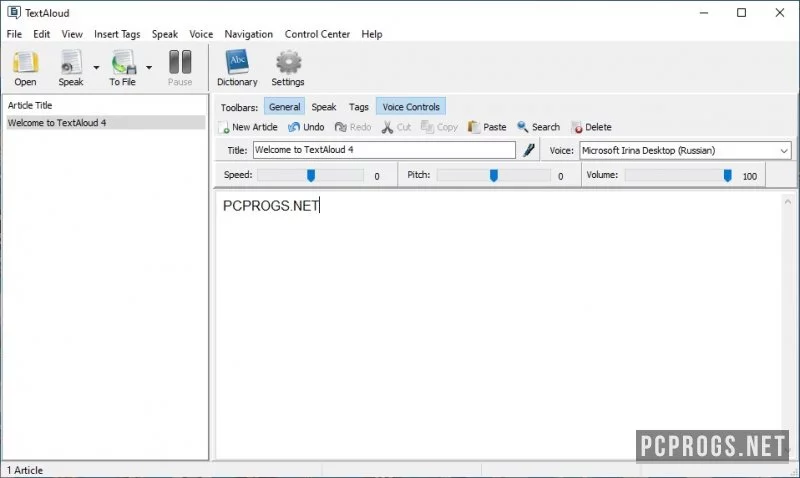Click the Search magnifier button
This screenshot has height=478, width=800.
pyautogui.click(x=538, y=127)
